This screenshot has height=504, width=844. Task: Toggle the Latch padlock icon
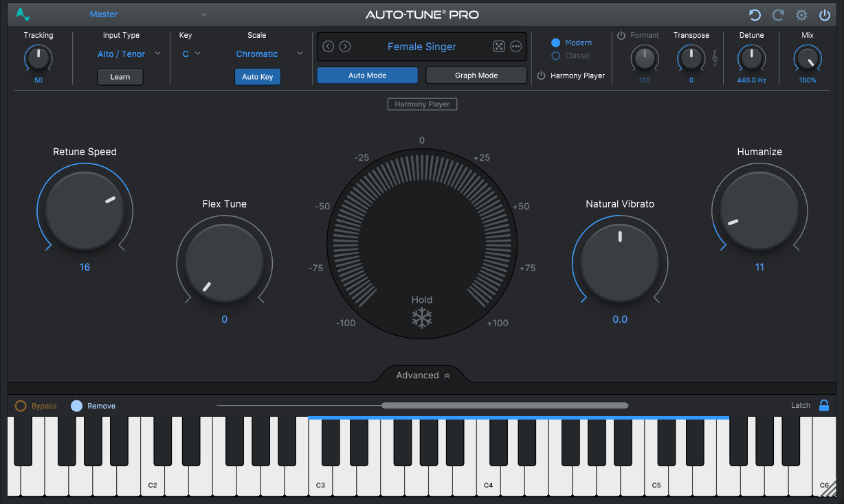point(824,405)
